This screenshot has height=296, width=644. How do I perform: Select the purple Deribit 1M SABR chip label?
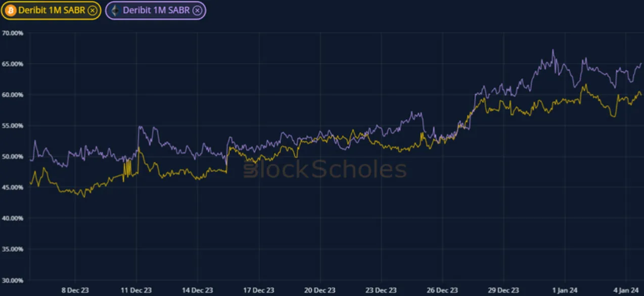[x=157, y=11]
